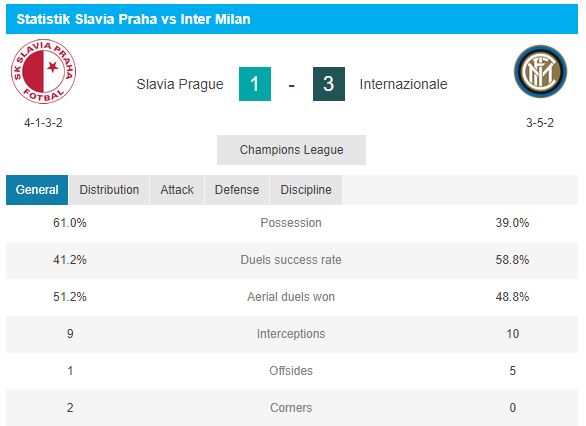This screenshot has height=426, width=586.
Task: Open the Defense statistics tab
Action: [237, 190]
